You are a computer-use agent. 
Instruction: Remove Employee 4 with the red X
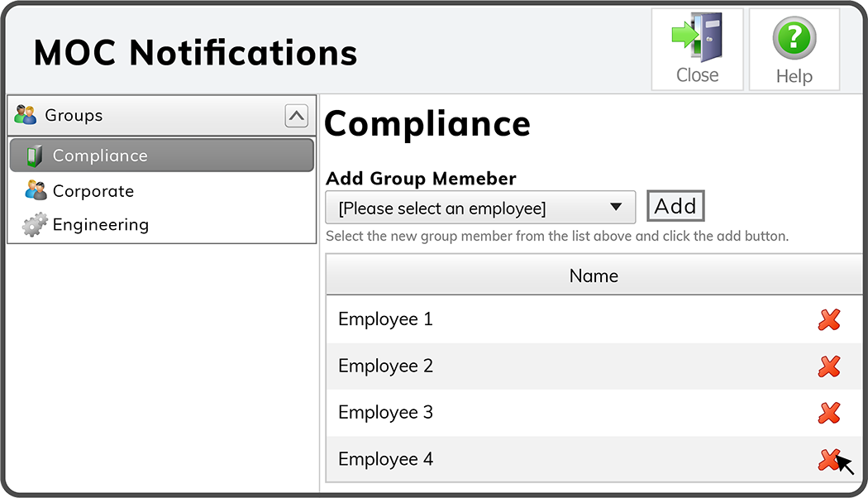click(x=828, y=459)
